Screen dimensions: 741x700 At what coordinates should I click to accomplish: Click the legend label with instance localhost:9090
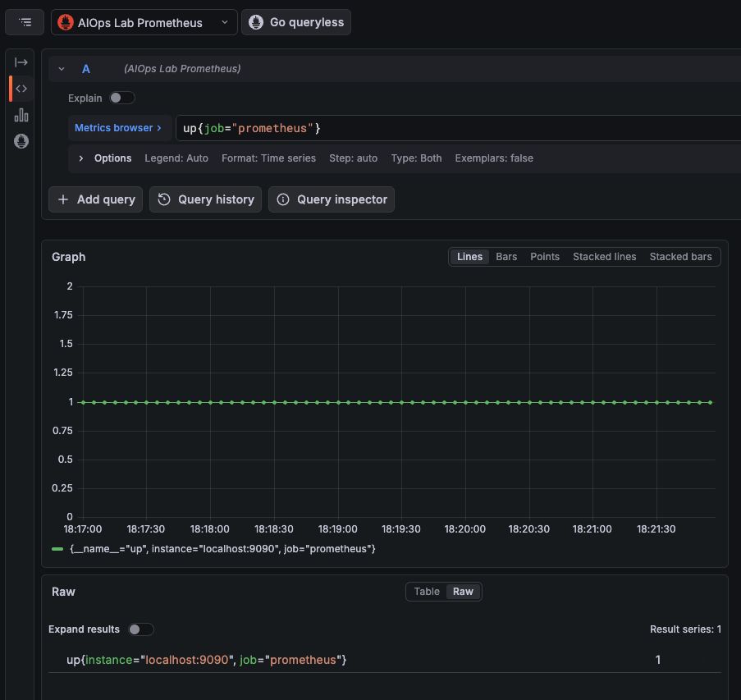[x=222, y=549]
